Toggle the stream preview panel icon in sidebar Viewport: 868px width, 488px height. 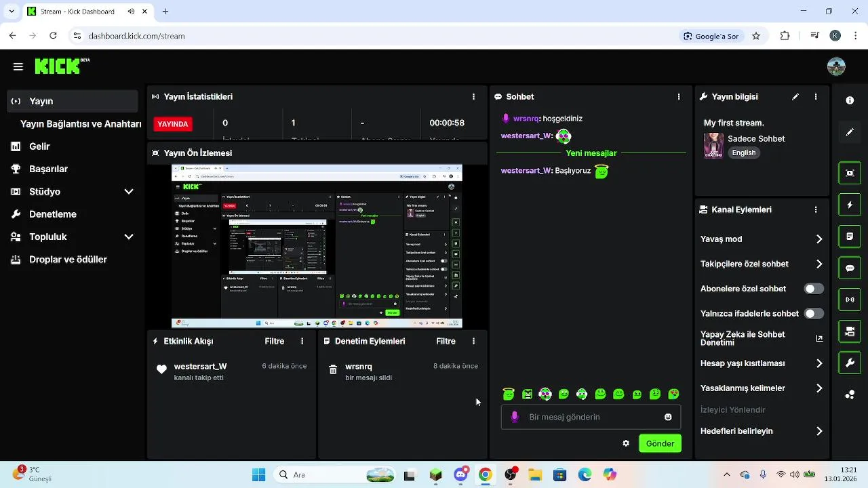850,173
